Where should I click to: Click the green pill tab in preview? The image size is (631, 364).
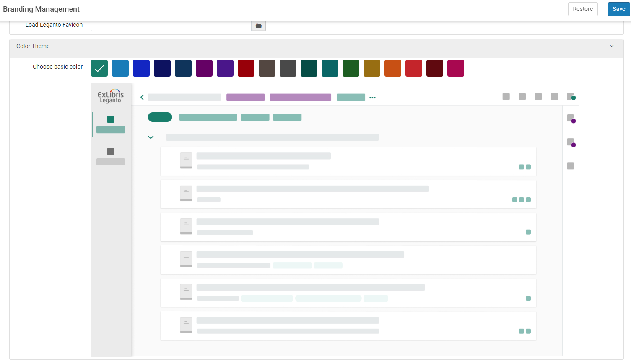click(160, 117)
